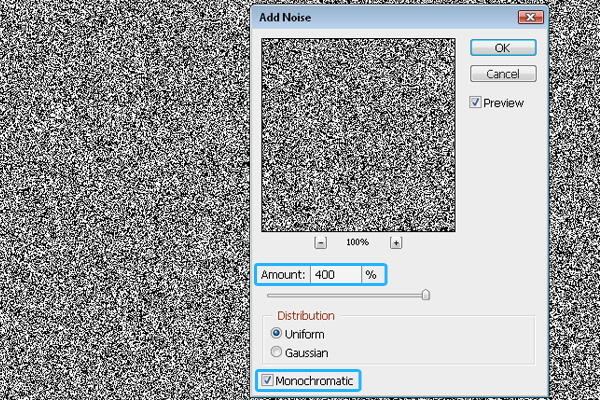The height and width of the screenshot is (400, 600).
Task: Toggle the Preview checkbox
Action: point(476,102)
